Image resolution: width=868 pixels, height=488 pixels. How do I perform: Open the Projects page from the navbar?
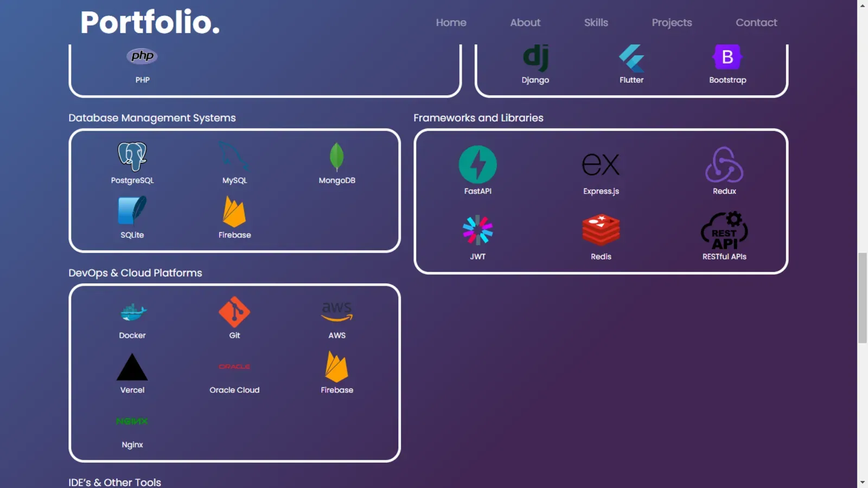coord(672,22)
